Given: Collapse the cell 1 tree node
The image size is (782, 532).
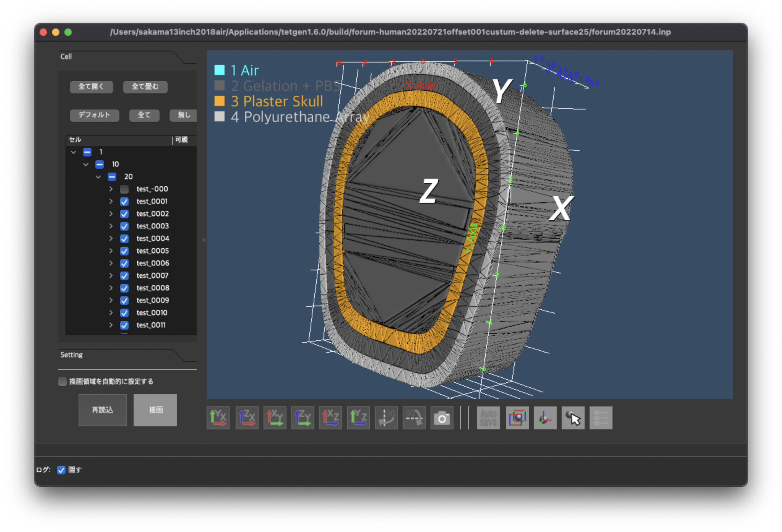Looking at the screenshot, I should [x=73, y=152].
